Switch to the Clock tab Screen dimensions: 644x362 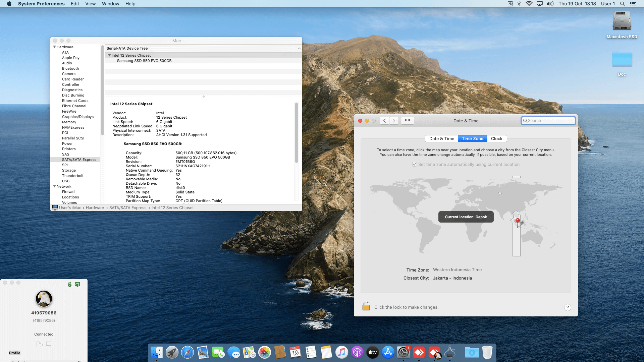click(x=496, y=138)
